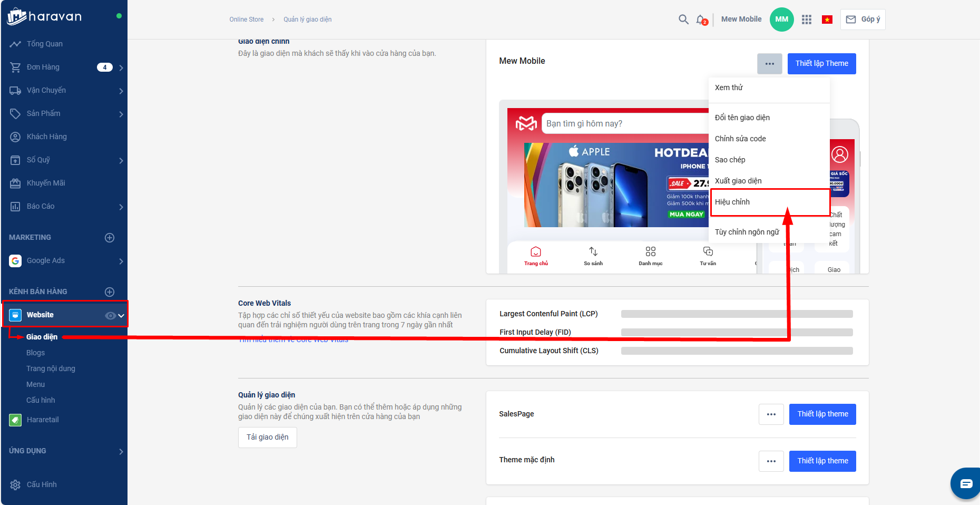This screenshot has width=980, height=505.
Task: Click the So sánh icon in preview
Action: click(x=593, y=251)
